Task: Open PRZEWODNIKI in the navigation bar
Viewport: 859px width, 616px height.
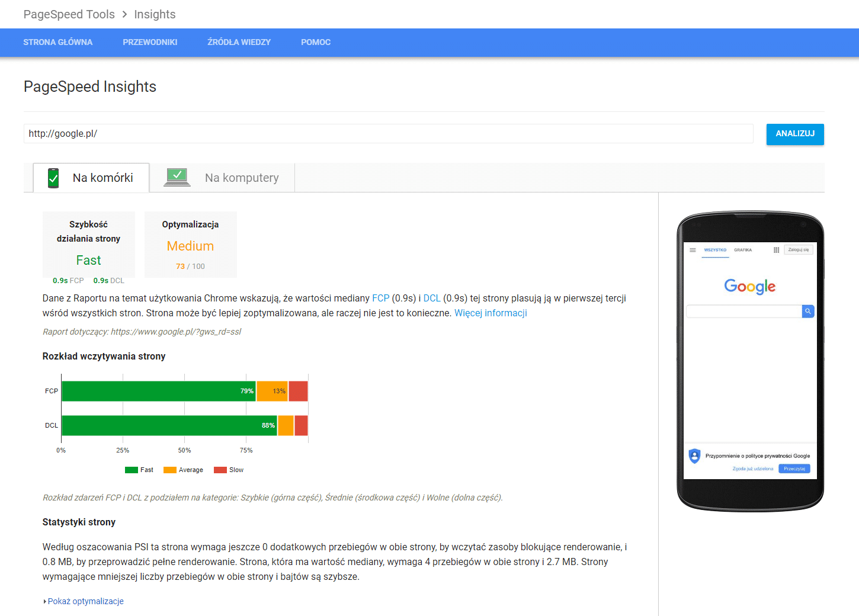Action: (150, 42)
